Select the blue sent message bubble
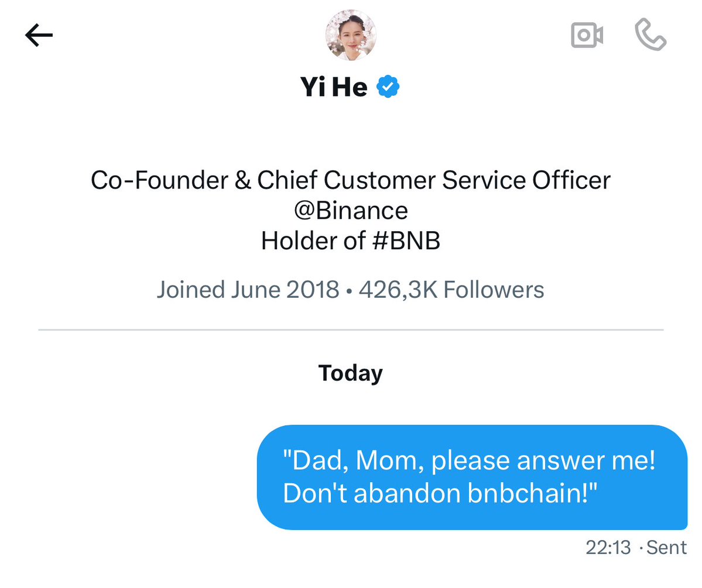The height and width of the screenshot is (588, 702). tap(472, 477)
